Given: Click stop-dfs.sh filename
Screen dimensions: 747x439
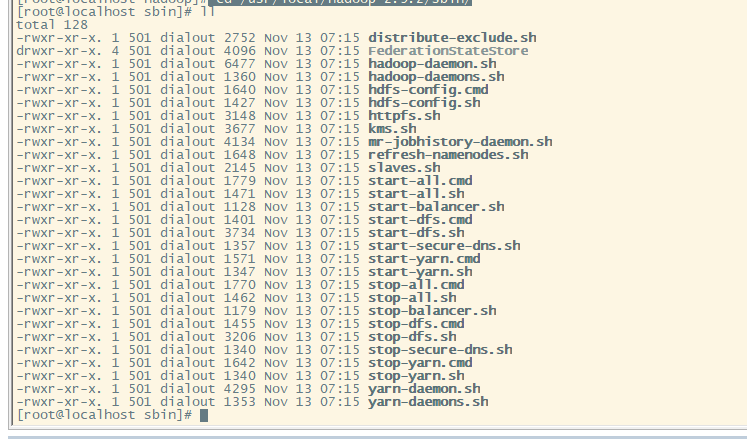Looking at the screenshot, I should [x=412, y=337].
